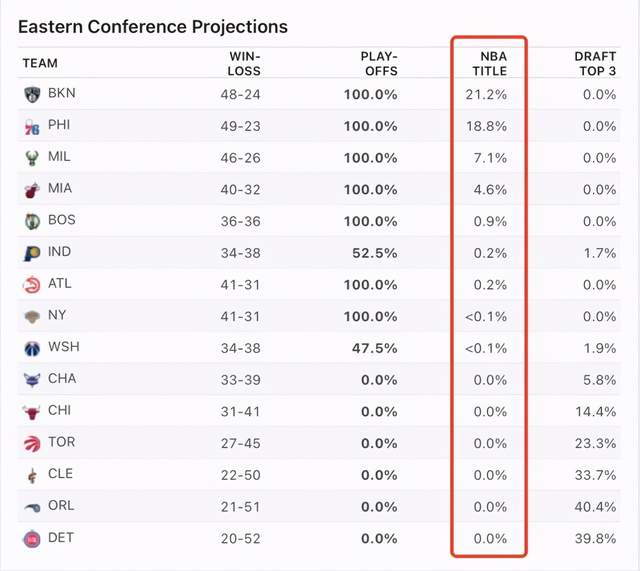Open the Boston Celtics logo
The image size is (640, 571).
(30, 221)
